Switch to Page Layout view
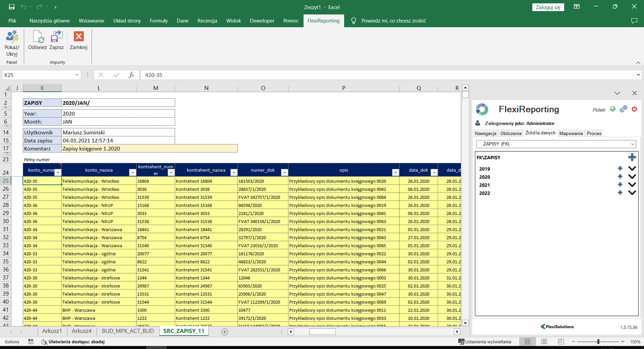The width and height of the screenshot is (644, 349). pos(544,342)
